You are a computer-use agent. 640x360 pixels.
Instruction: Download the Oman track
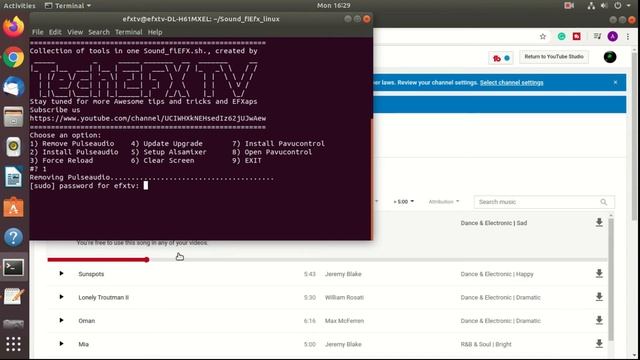tap(599, 320)
